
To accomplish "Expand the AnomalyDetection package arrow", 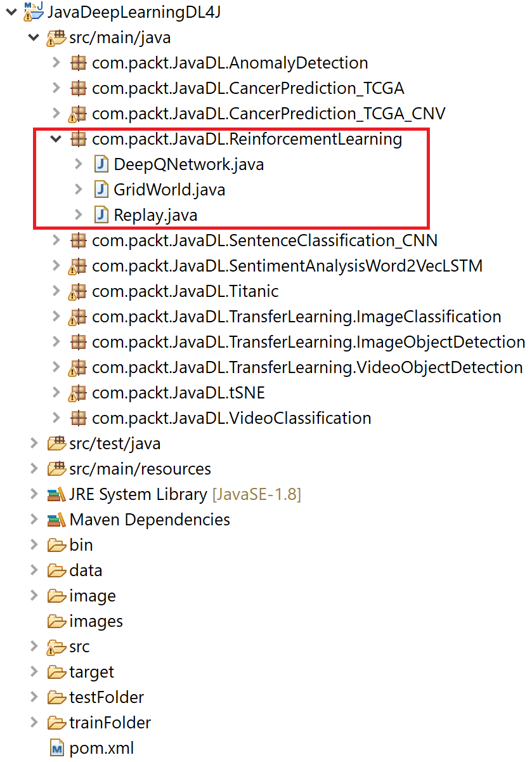I will point(56,63).
